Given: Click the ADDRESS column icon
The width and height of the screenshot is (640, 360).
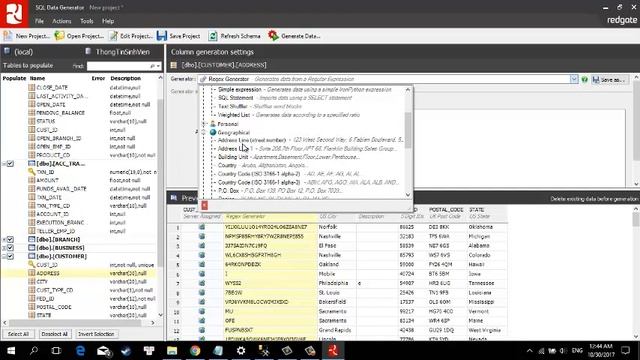Looking at the screenshot, I should tap(31, 273).
